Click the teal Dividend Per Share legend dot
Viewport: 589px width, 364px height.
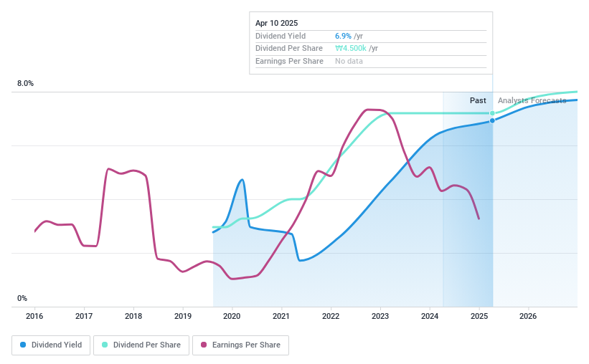(x=105, y=345)
